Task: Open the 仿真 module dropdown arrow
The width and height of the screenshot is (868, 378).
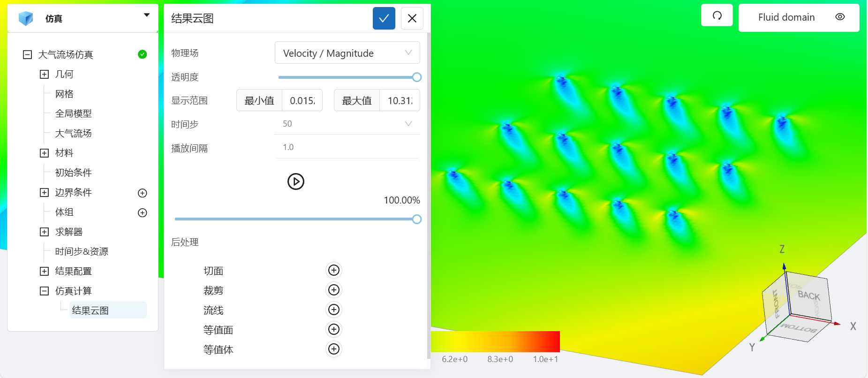Action: [147, 15]
